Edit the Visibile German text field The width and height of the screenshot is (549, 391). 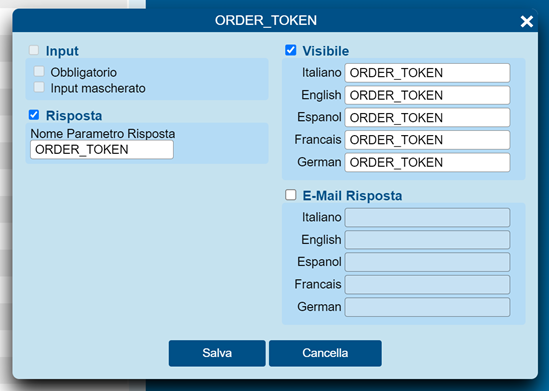(427, 162)
